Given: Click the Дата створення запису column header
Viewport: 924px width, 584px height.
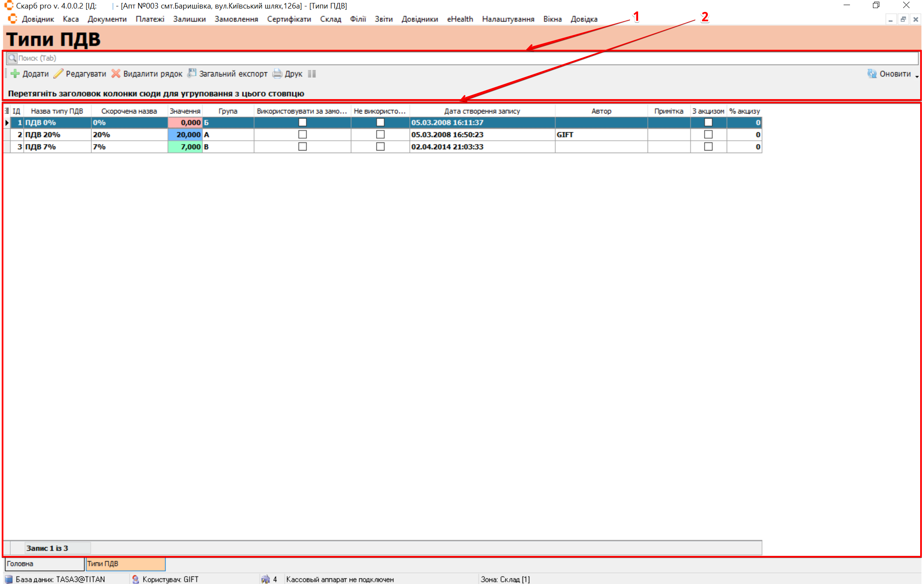Looking at the screenshot, I should point(482,111).
